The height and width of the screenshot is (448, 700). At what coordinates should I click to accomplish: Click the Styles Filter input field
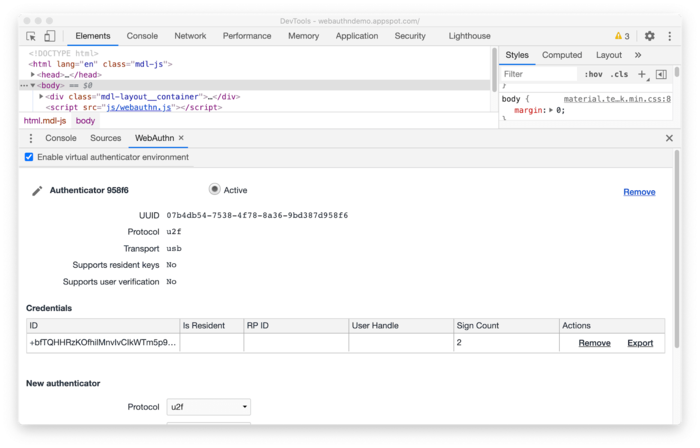pyautogui.click(x=538, y=74)
